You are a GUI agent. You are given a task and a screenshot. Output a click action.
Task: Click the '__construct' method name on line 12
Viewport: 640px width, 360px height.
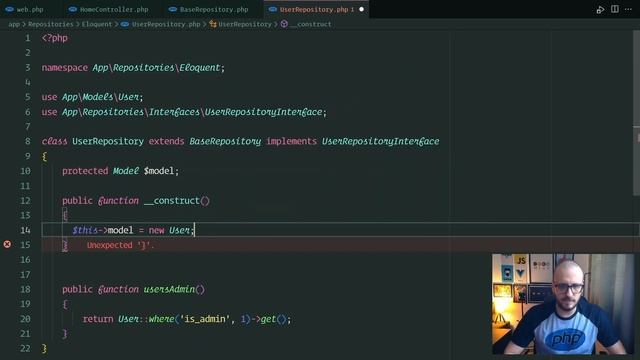pyautogui.click(x=172, y=200)
